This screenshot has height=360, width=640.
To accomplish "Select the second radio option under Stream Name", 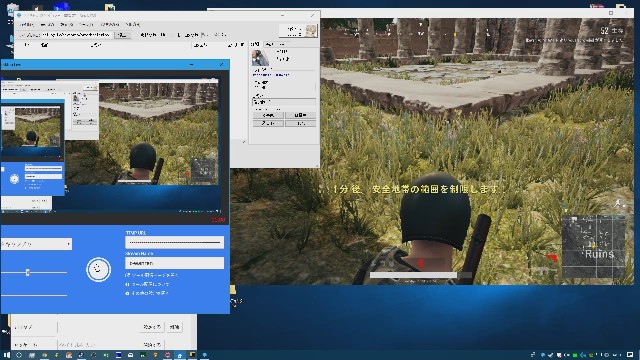I will [127, 284].
